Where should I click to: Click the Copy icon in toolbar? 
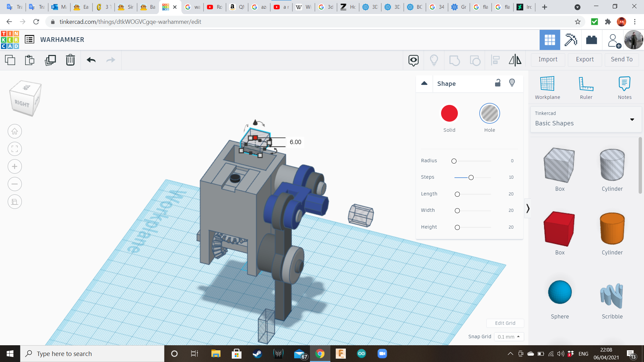pos(10,60)
